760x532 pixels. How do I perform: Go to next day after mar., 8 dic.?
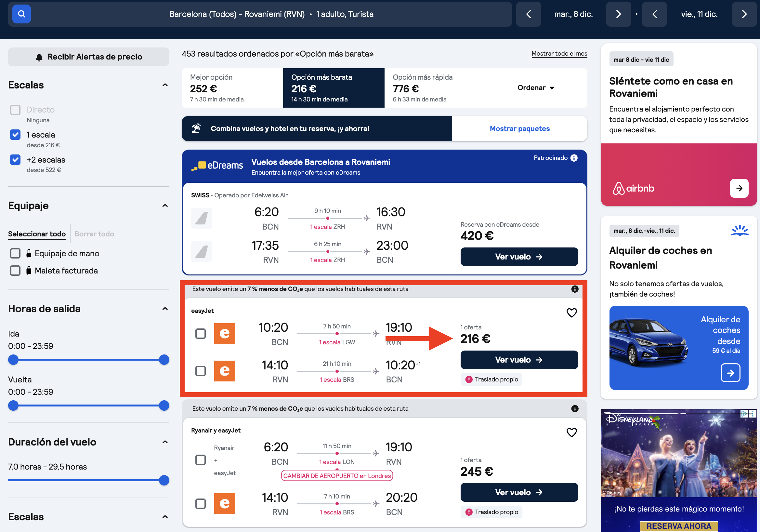(x=618, y=14)
